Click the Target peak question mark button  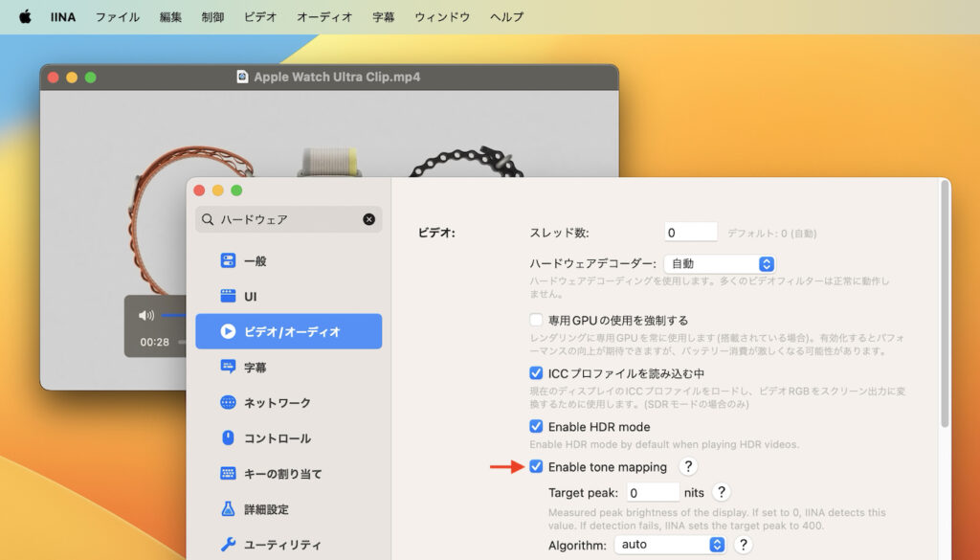pyautogui.click(x=721, y=492)
